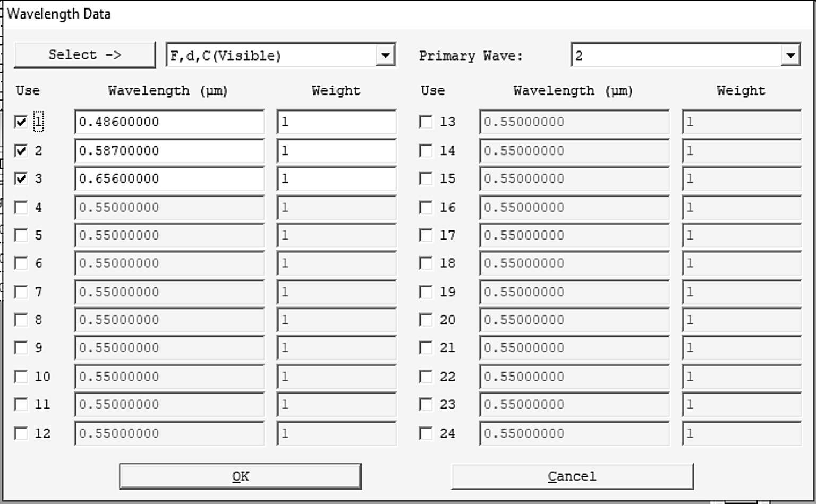
Task: Focus the wavelength value field in row 10
Action: click(169, 377)
